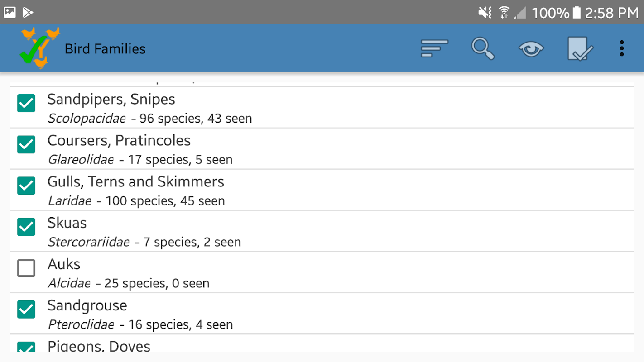Uncheck the Gulls, Terns and Skimmers checkbox
Screen dimensions: 644x362
(x=26, y=186)
